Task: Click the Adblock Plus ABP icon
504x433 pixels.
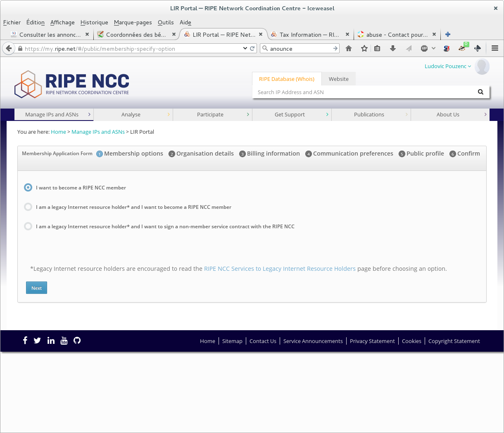Action: [424, 48]
